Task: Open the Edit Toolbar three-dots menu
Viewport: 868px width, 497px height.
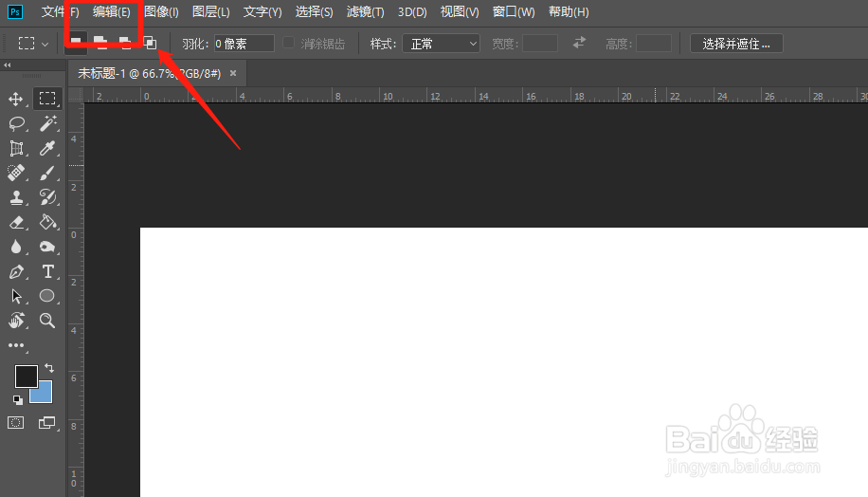Action: (x=16, y=345)
